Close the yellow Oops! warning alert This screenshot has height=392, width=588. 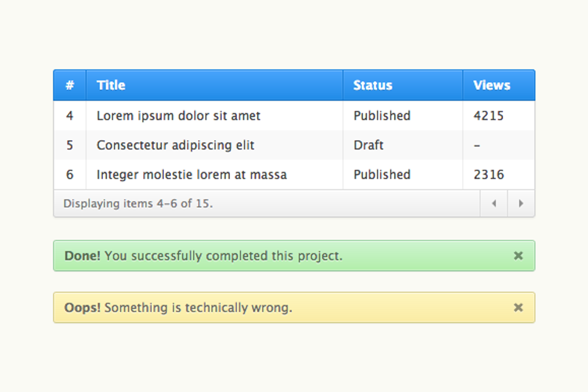(x=518, y=308)
